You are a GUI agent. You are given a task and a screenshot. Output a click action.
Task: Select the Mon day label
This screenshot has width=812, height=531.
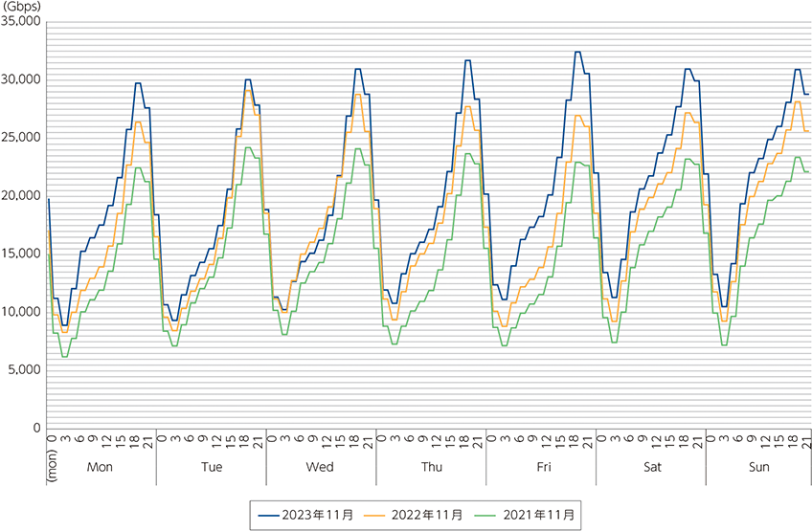coord(101,468)
